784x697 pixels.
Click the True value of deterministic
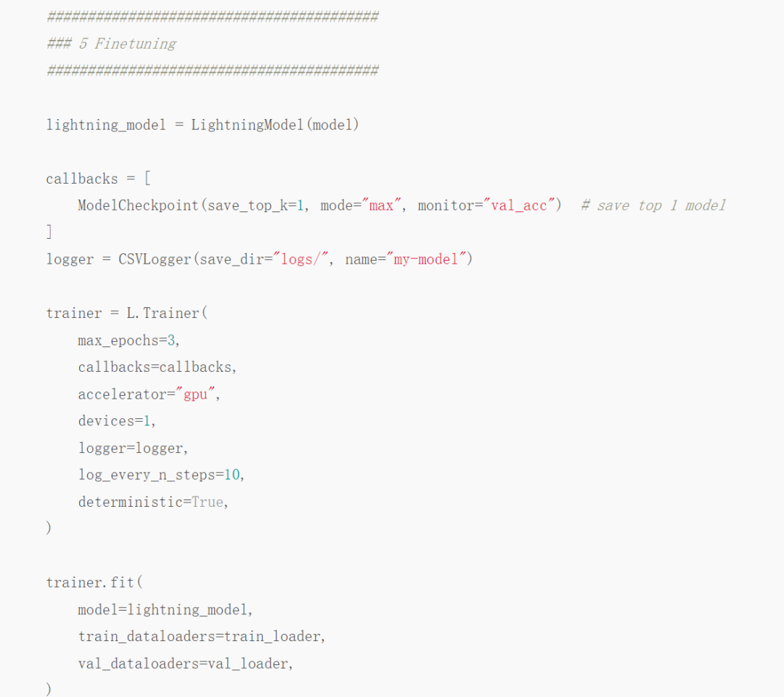pyautogui.click(x=208, y=502)
